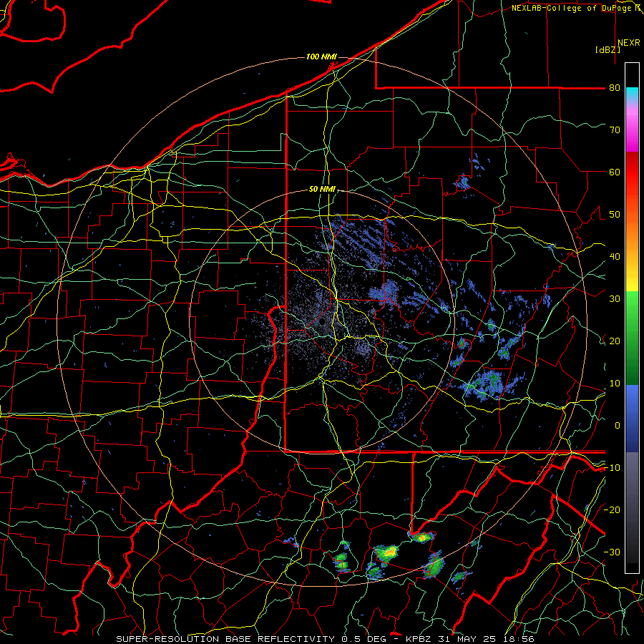Screen dimensions: 644x644
Task: Click the dark radar site dot at ring center
Action: [322, 321]
